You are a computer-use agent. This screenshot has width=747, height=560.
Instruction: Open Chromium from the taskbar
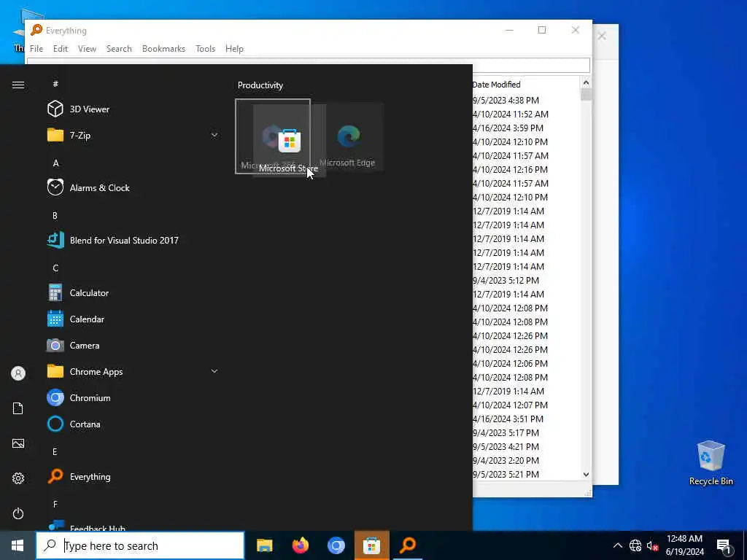[x=336, y=545]
